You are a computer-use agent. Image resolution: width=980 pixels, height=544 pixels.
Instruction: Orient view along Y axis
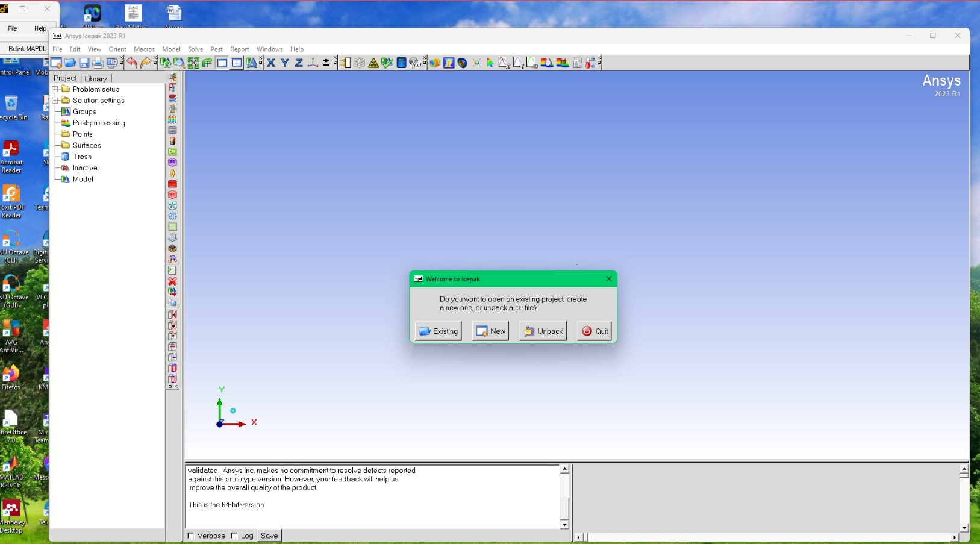[285, 63]
